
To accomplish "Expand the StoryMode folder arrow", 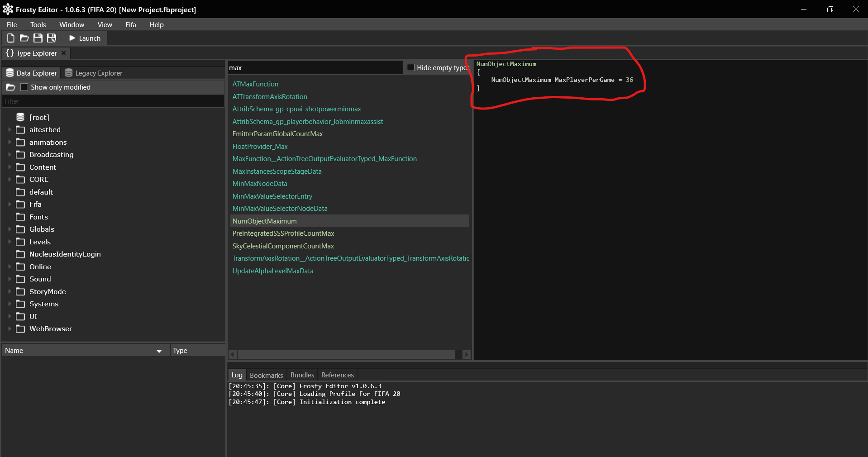I will click(x=10, y=291).
